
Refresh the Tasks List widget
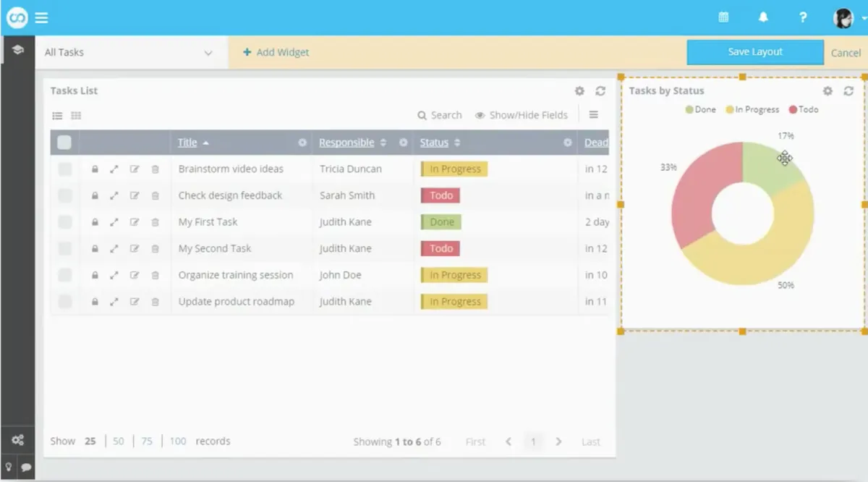click(600, 90)
